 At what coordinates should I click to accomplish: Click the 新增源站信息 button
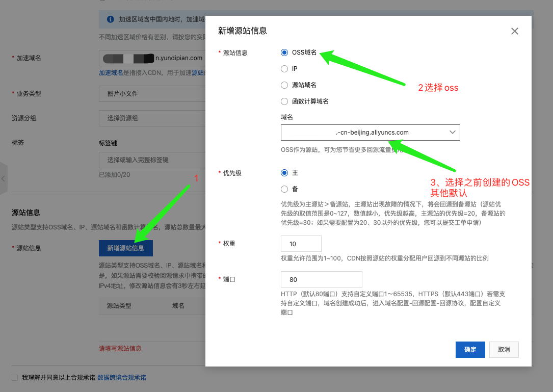point(125,248)
